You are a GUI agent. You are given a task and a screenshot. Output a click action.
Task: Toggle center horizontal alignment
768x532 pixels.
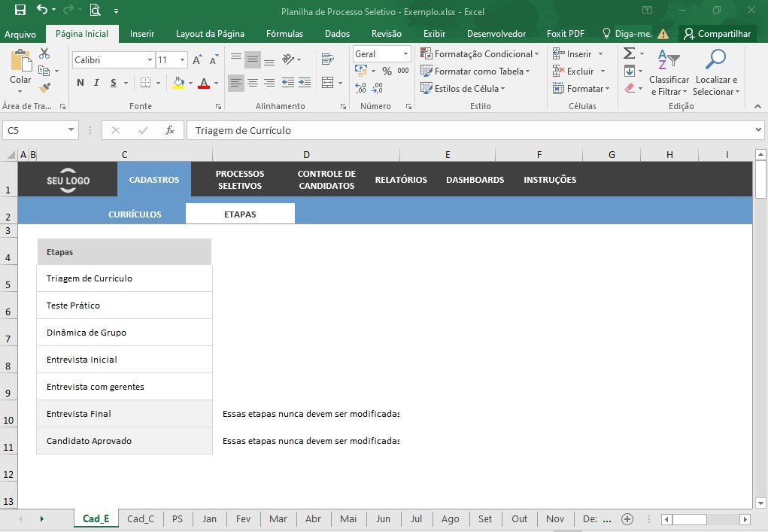tap(253, 83)
